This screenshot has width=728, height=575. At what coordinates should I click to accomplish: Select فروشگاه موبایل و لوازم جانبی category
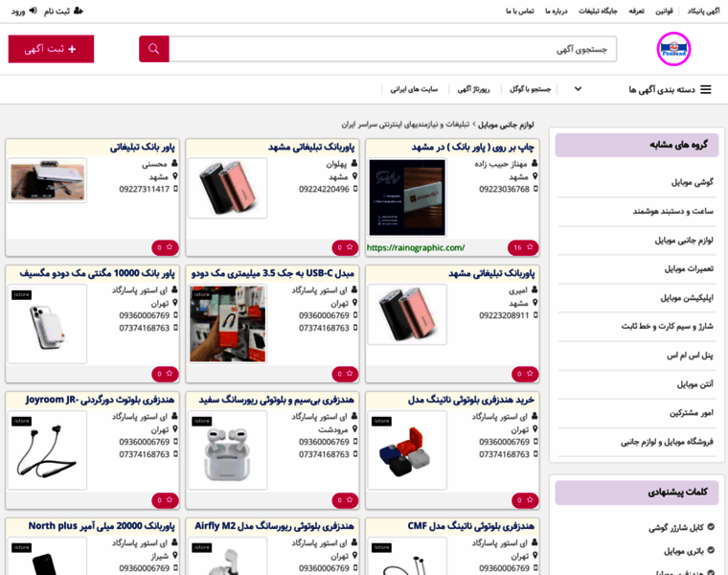pos(667,442)
